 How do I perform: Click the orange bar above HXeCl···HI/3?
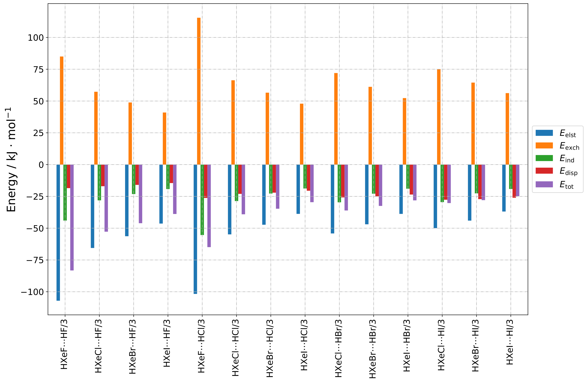(x=439, y=117)
